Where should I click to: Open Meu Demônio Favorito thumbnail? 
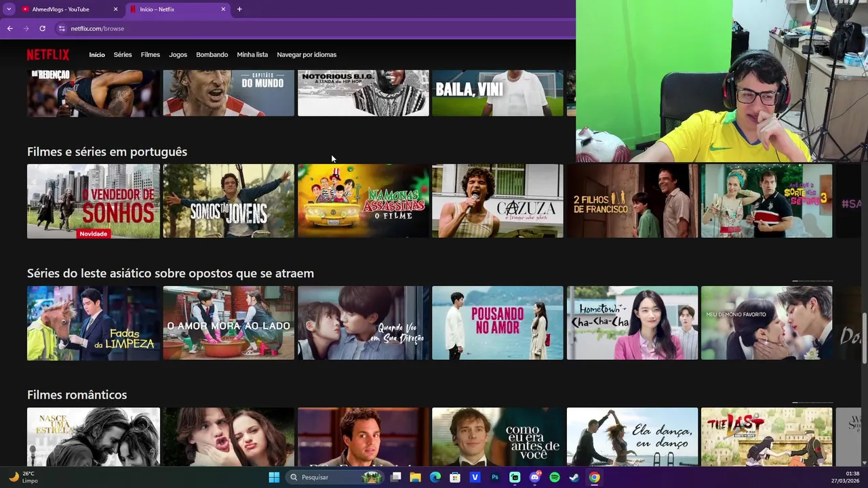pos(766,323)
